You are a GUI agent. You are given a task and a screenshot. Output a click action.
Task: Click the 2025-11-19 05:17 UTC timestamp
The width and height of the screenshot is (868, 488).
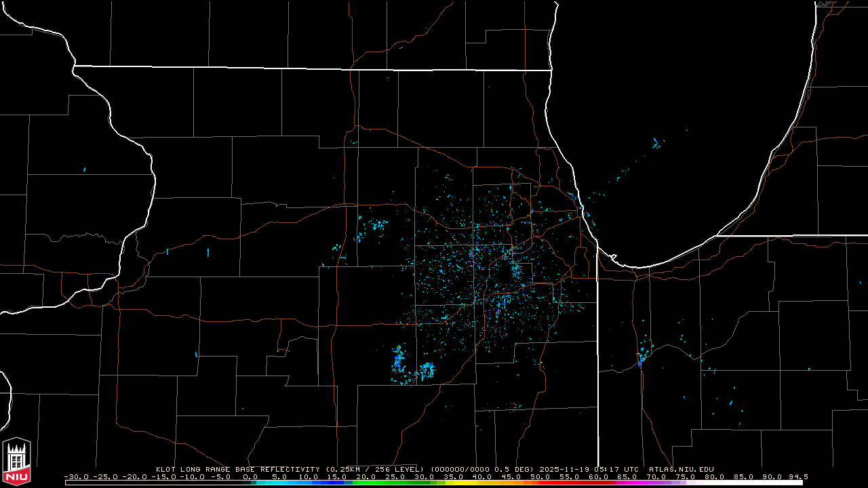589,469
